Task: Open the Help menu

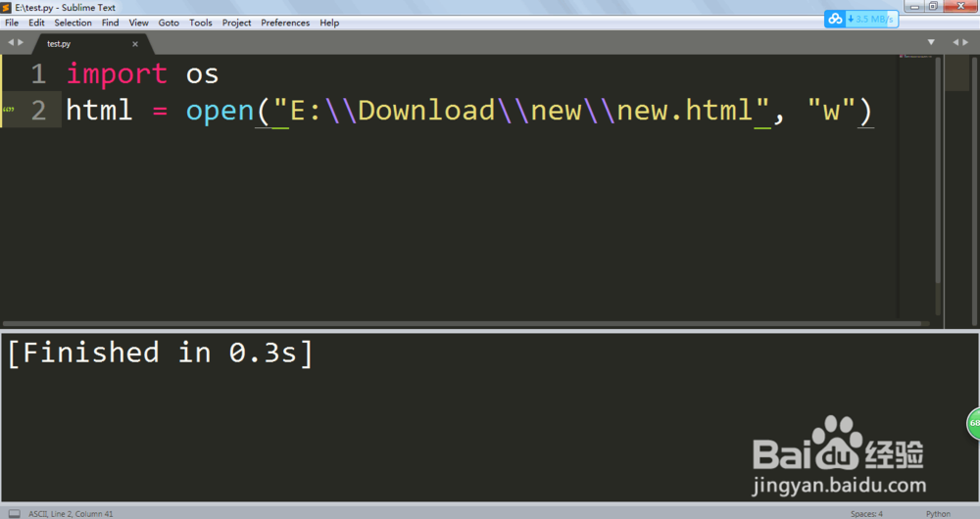Action: click(329, 23)
